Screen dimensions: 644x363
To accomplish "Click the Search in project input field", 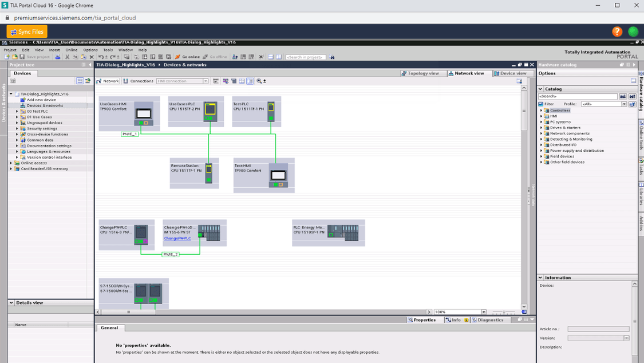I will coord(306,57).
